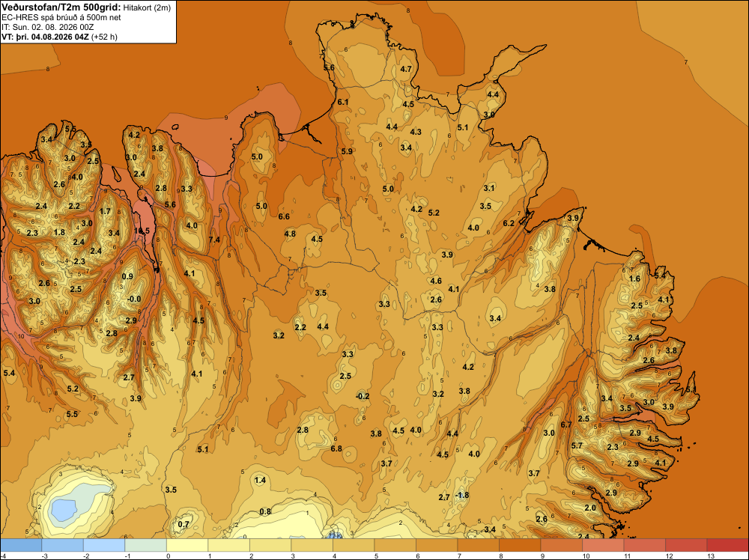749x560 pixels.
Task: Click the negative temperature value '-0.2'
Action: [363, 396]
